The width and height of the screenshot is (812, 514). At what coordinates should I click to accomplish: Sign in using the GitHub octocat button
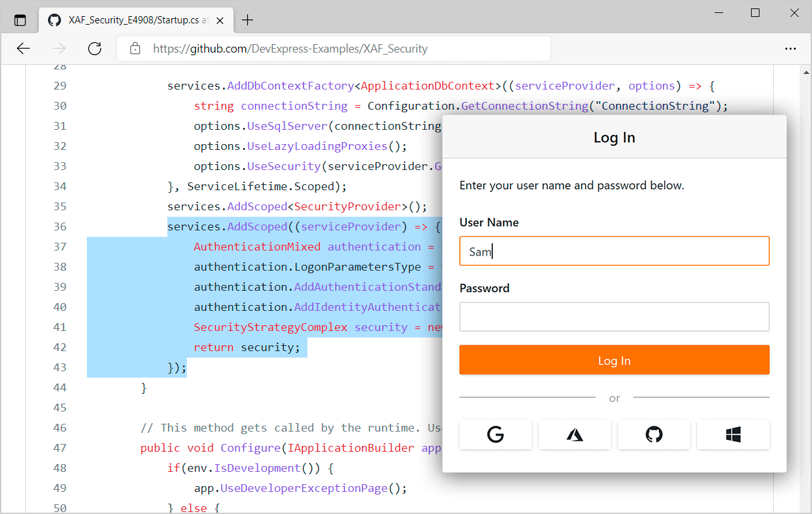[x=654, y=434]
